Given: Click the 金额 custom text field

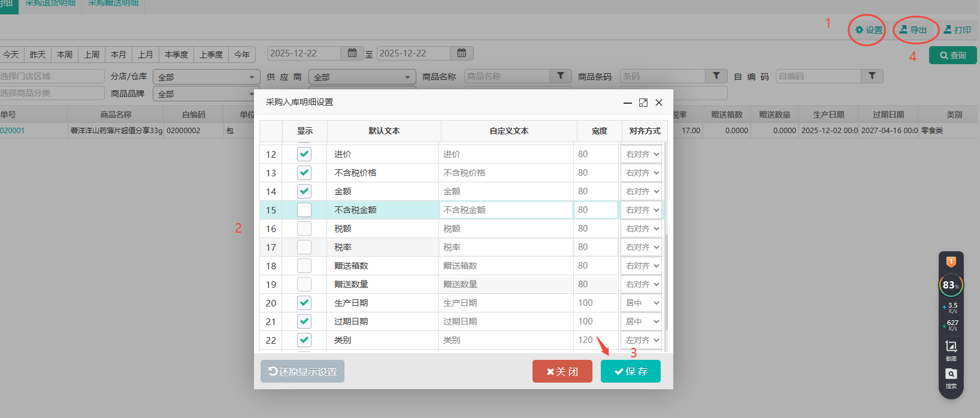Looking at the screenshot, I should coord(506,191).
